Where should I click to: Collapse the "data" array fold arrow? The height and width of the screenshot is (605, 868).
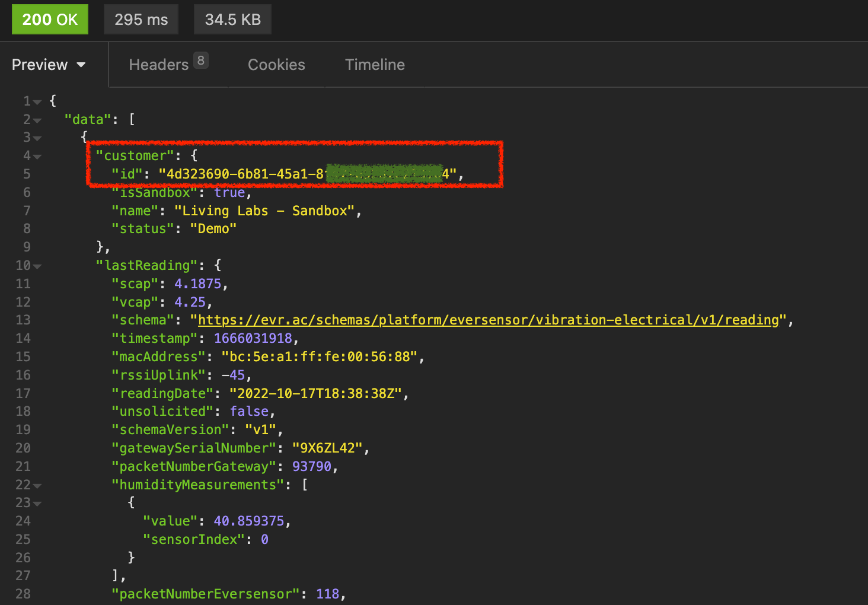tap(37, 120)
